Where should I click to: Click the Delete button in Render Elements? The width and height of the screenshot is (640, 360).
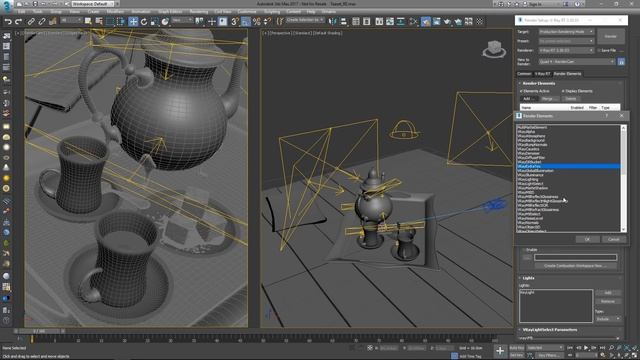pos(571,99)
